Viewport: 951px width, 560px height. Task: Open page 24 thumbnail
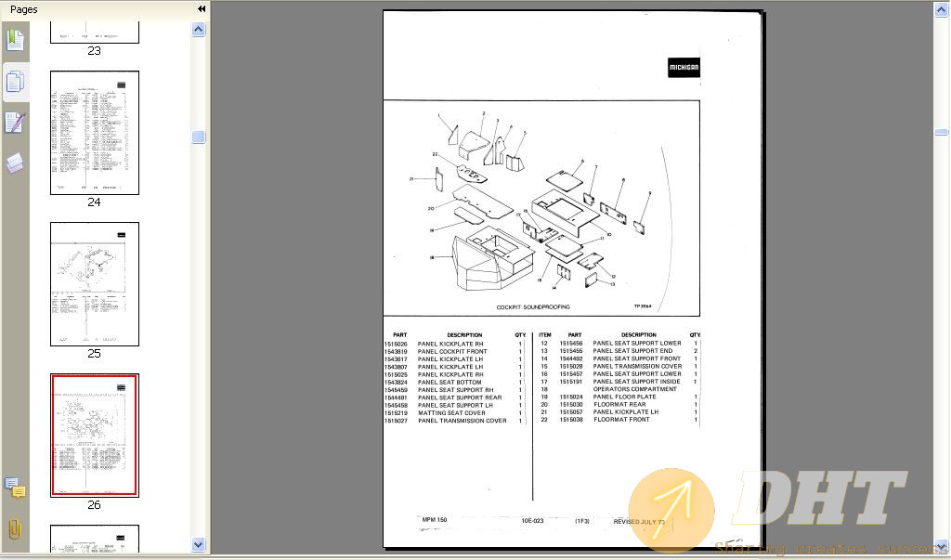[x=95, y=133]
